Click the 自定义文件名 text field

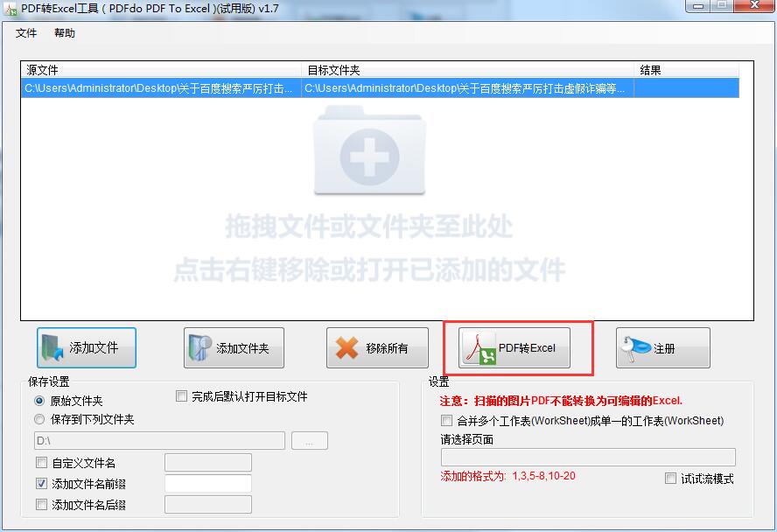(x=208, y=463)
